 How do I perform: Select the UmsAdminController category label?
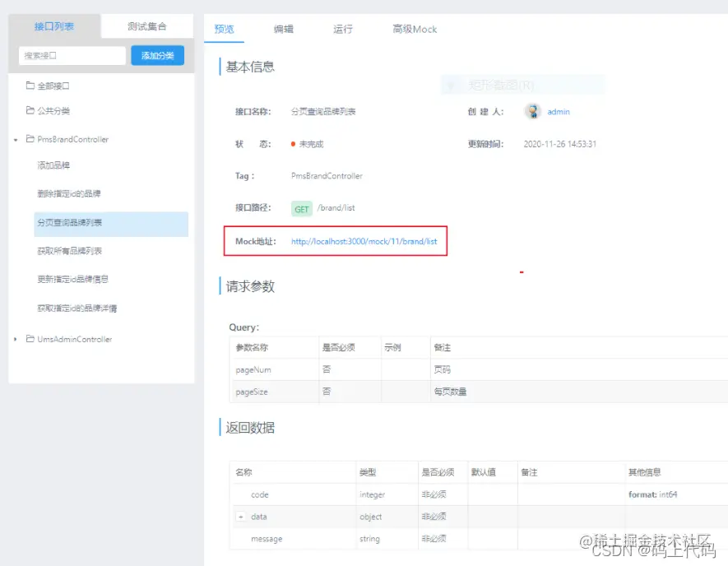(x=75, y=340)
